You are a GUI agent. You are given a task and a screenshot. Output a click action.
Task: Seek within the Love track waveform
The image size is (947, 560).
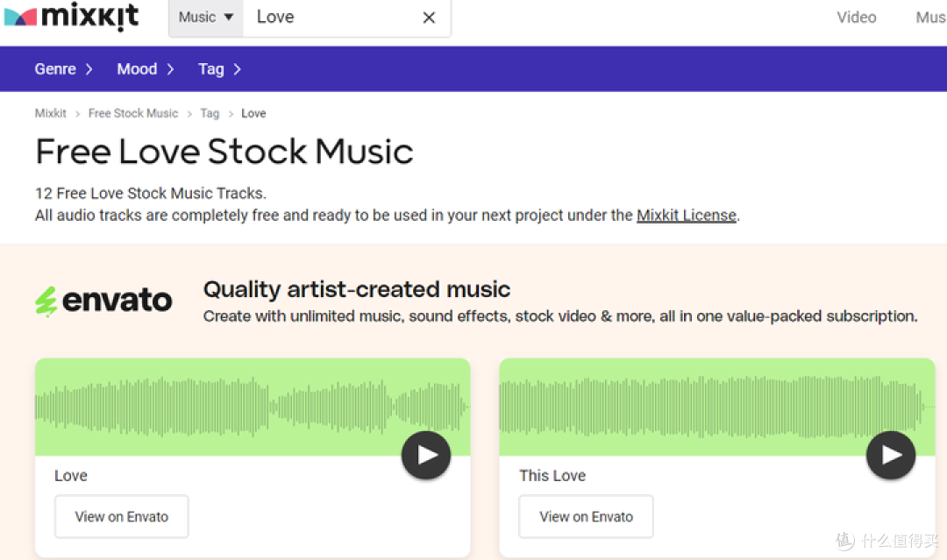253,407
